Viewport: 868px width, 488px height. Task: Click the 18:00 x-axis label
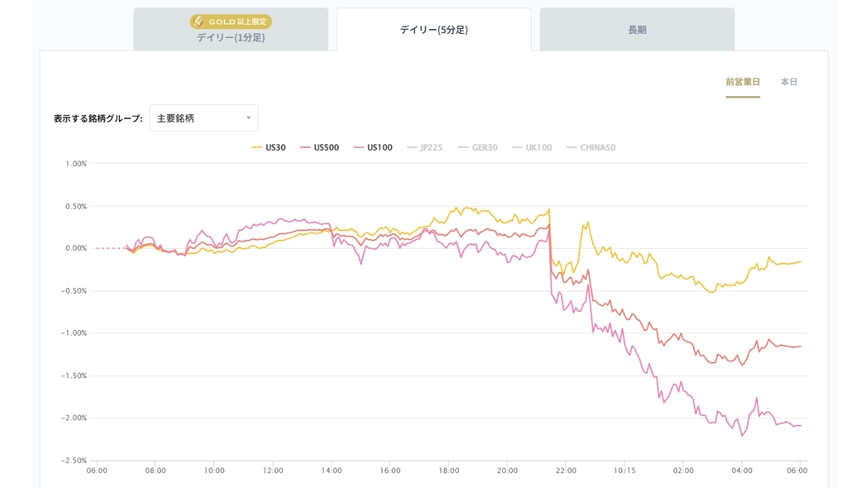pyautogui.click(x=449, y=470)
